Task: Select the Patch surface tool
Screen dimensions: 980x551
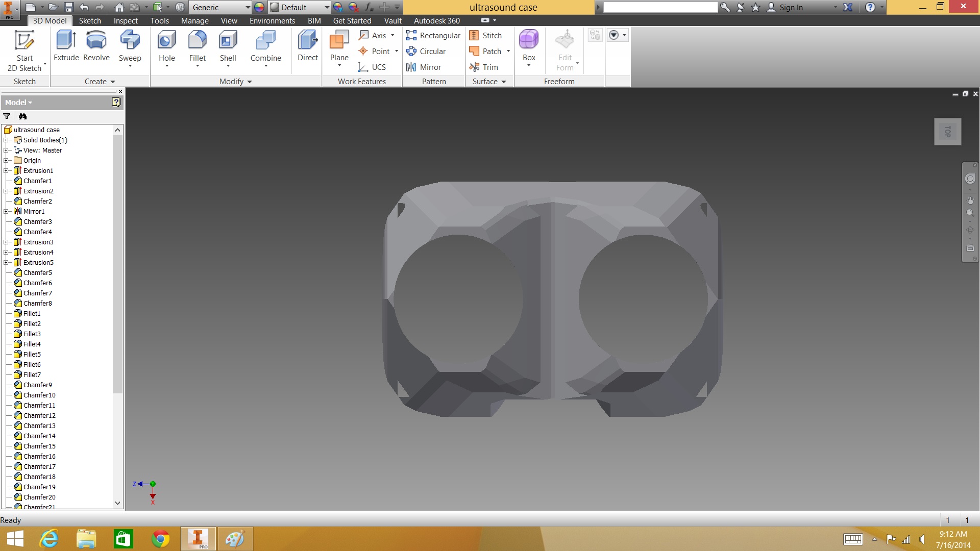Action: click(485, 51)
